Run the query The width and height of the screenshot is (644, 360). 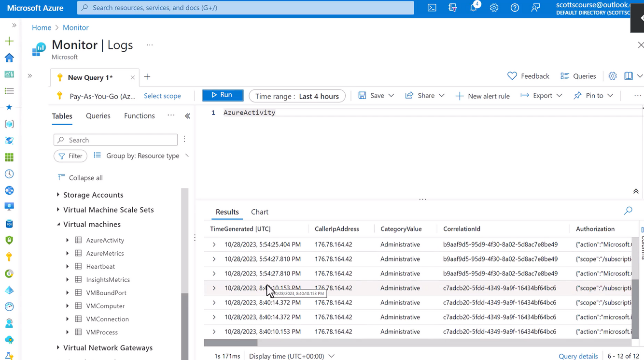[x=223, y=95]
